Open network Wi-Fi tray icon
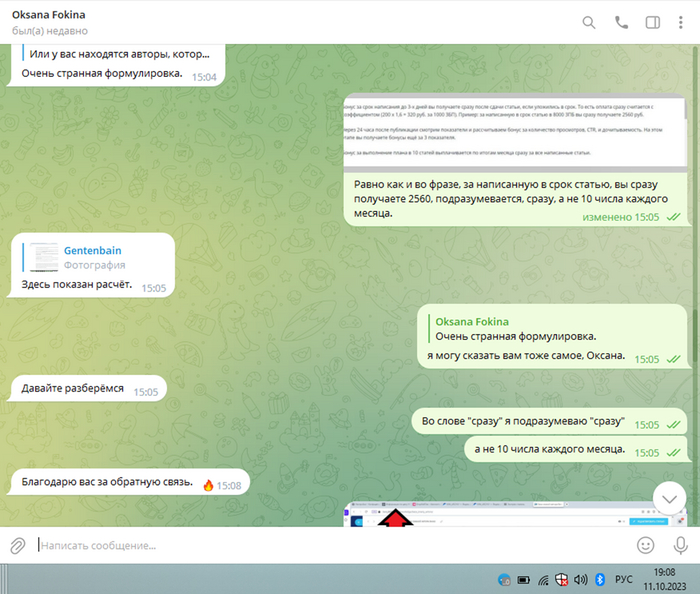Viewport: 700px width, 594px height. 543,580
